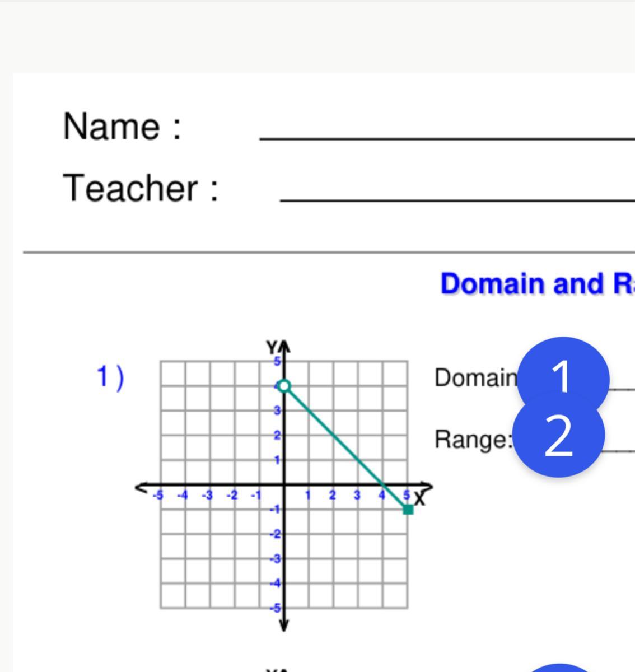Click the origin of the coordinate grid
The width and height of the screenshot is (635, 672).
284,485
